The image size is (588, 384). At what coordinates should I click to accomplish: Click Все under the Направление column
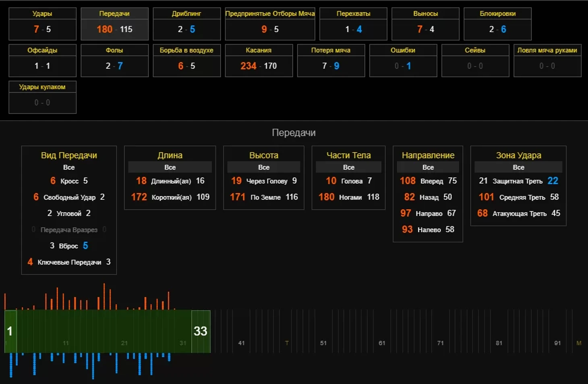pos(428,167)
